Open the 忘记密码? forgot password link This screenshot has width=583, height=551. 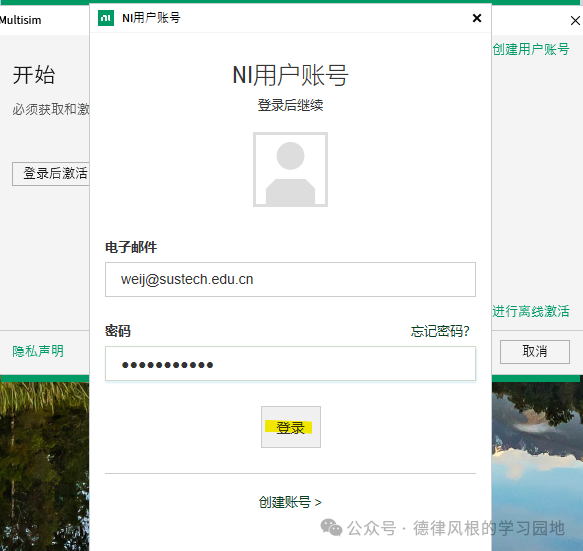(x=440, y=331)
